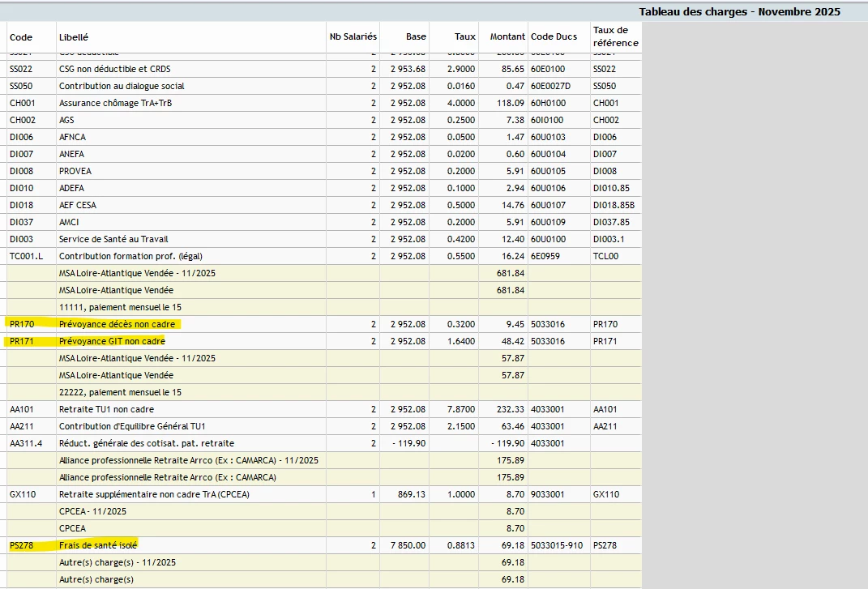The image size is (868, 589).
Task: Click the Taux column header
Action: [464, 36]
